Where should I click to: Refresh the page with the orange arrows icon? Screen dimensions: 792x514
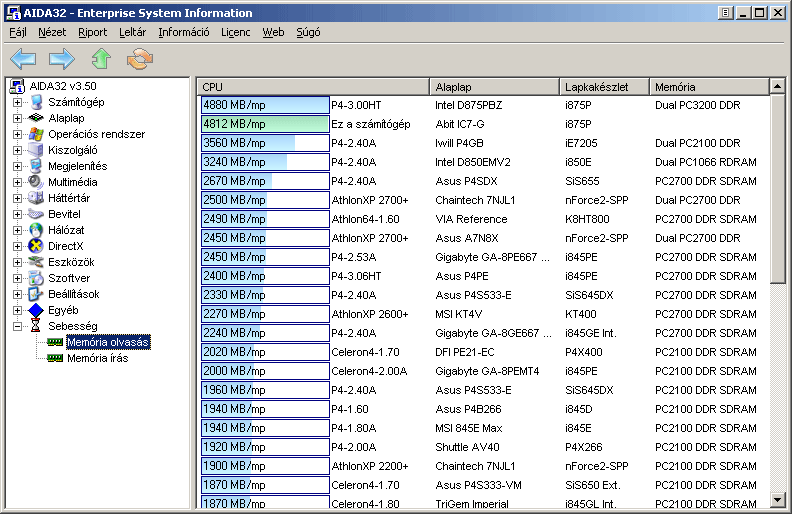click(140, 59)
